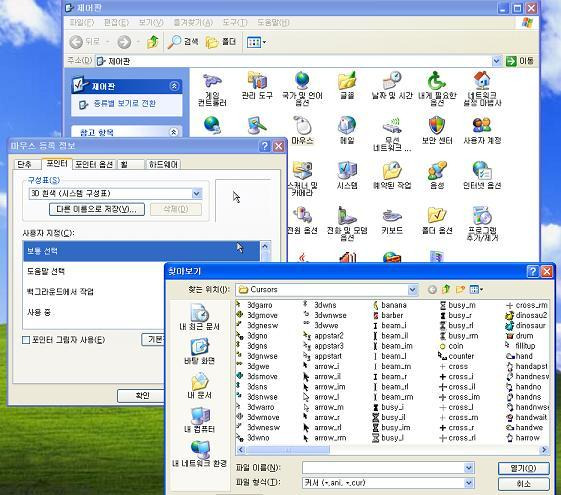The width and height of the screenshot is (561, 495).
Task: Go to My Network Places in places bar
Action: (x=199, y=455)
